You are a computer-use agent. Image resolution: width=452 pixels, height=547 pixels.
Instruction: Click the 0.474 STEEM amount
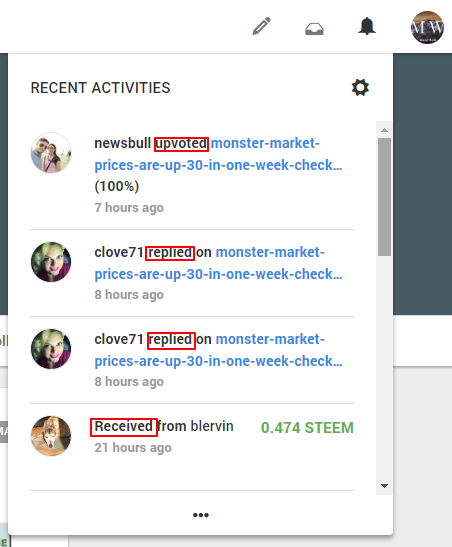(x=307, y=428)
